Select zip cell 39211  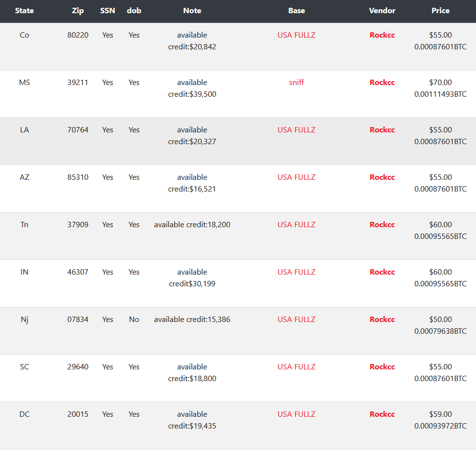pos(78,83)
